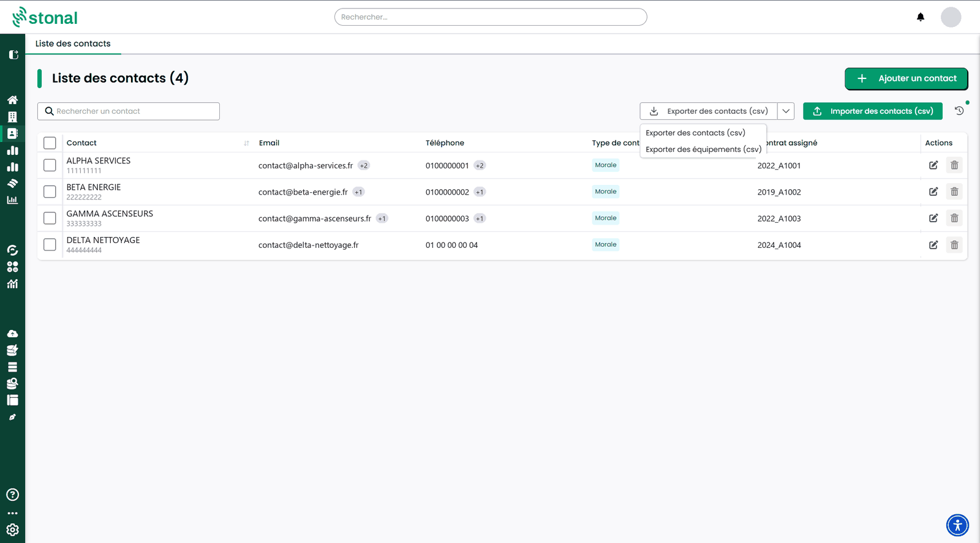Click the ALPHA SERVICES contact name
This screenshot has height=543, width=980.
pos(99,160)
